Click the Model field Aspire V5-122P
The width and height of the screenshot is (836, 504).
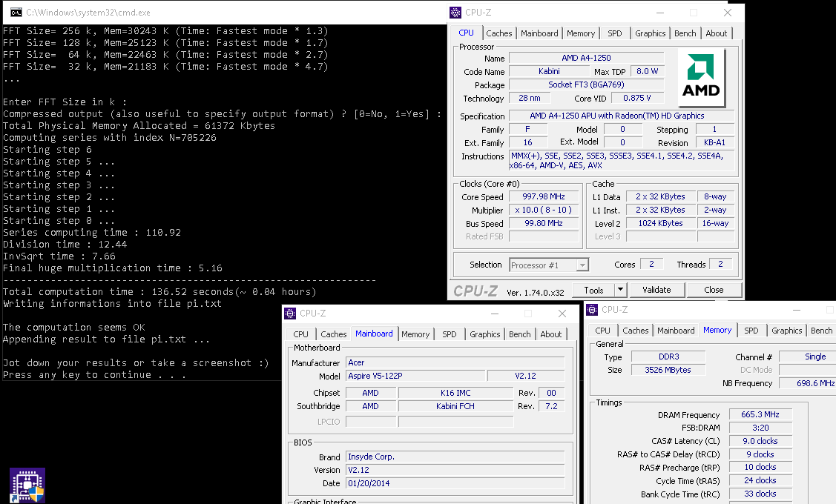point(416,376)
